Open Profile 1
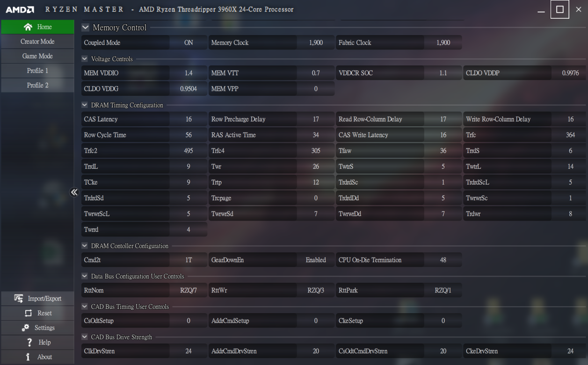 tap(37, 71)
